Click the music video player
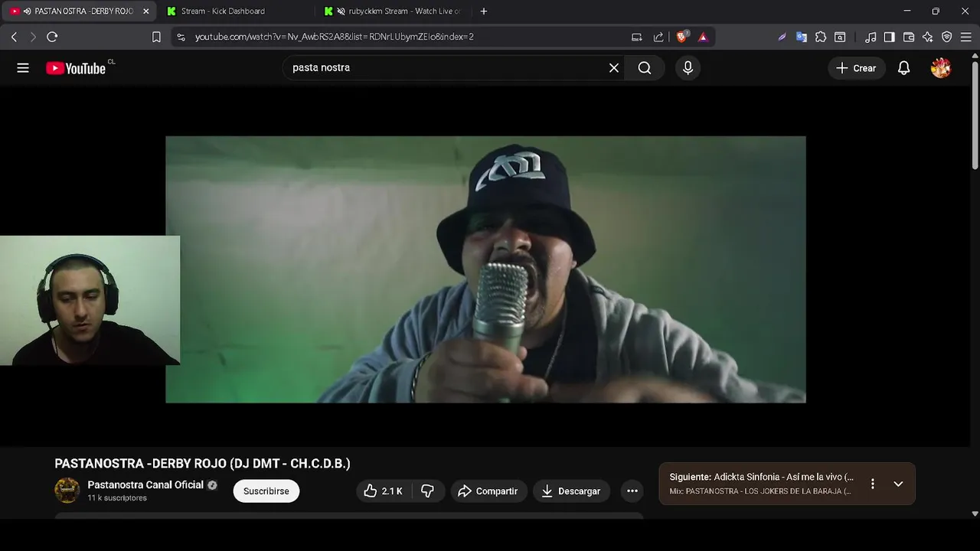Image resolution: width=980 pixels, height=551 pixels. pyautogui.click(x=485, y=269)
